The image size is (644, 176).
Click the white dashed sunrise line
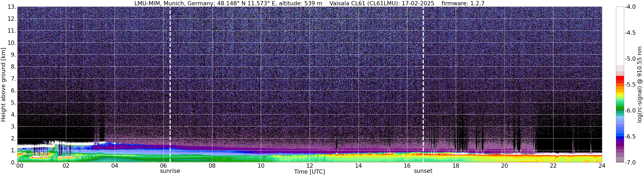pyautogui.click(x=170, y=84)
